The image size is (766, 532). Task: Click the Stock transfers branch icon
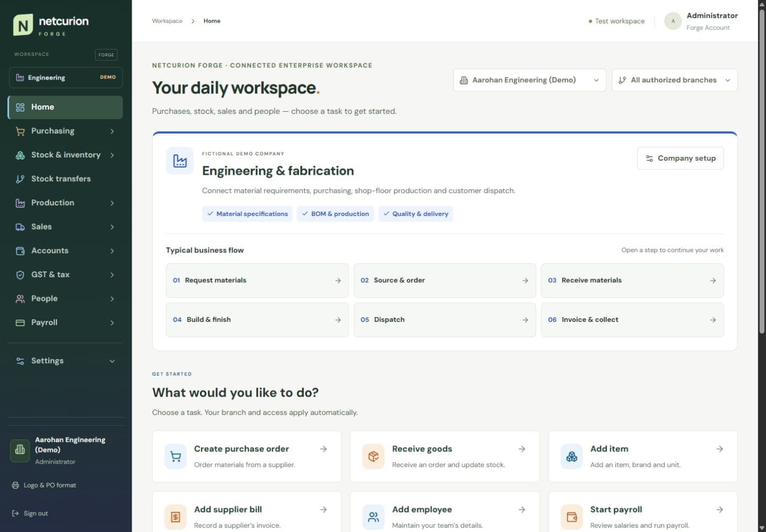coord(20,179)
